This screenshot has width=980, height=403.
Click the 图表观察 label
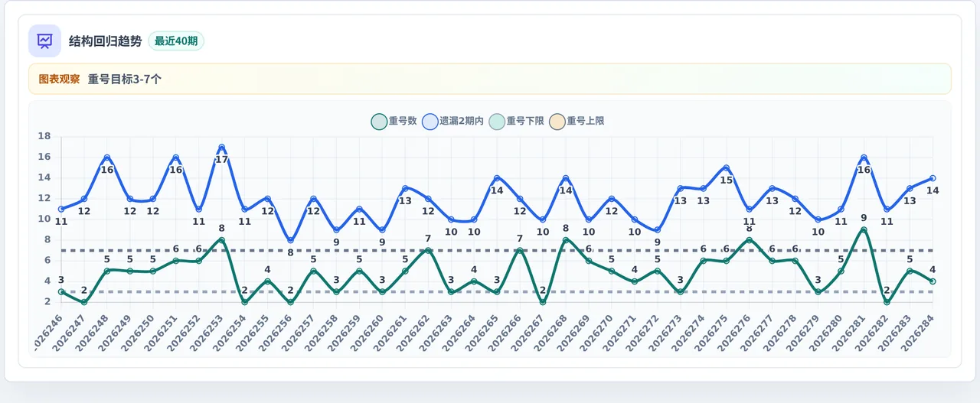[59, 79]
